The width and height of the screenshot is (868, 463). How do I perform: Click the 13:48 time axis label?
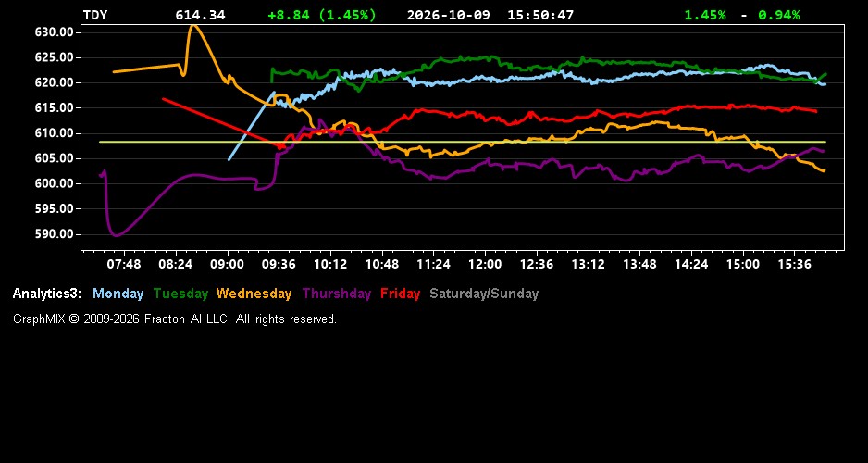(639, 264)
